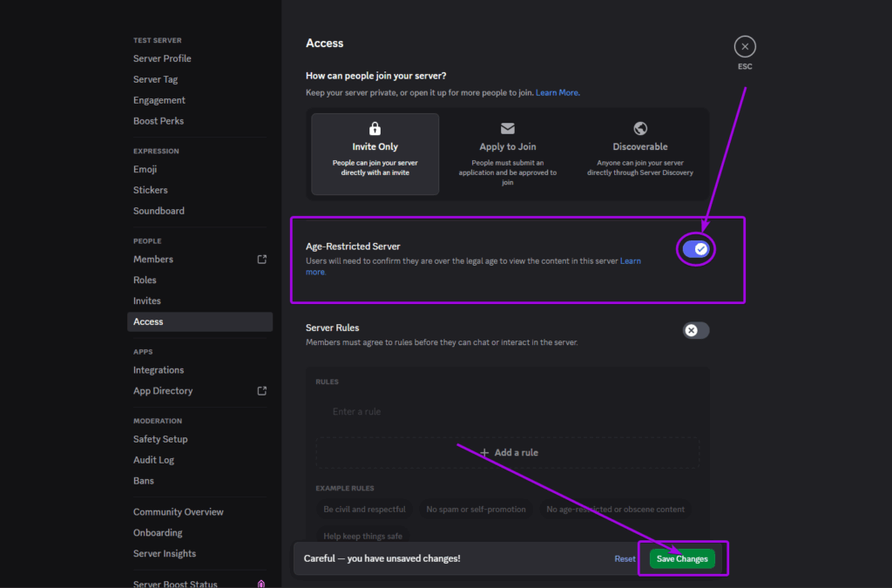Click the globe icon above Discoverable
The image size is (892, 588).
pos(640,127)
